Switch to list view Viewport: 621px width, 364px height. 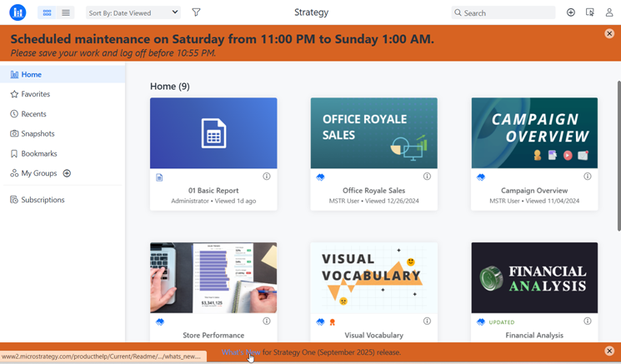pos(66,12)
